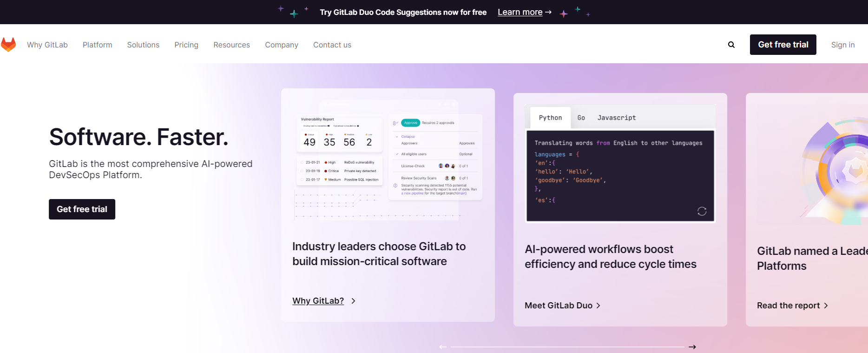Open Pricing page from navbar

click(186, 45)
